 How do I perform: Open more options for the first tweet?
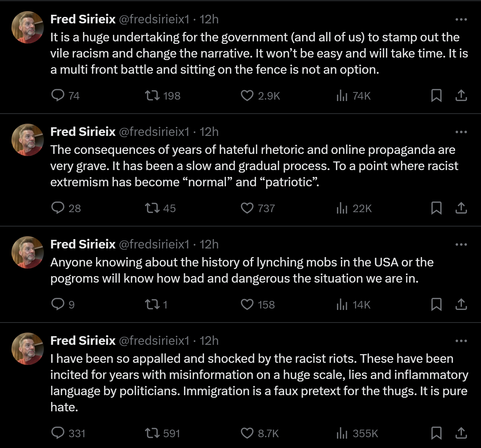tap(461, 19)
